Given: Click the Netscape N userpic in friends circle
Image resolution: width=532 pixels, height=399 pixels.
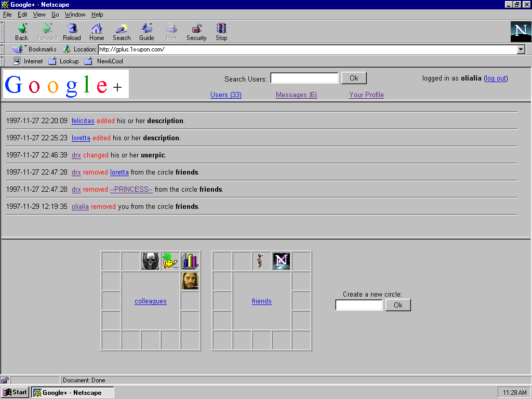Looking at the screenshot, I should pyautogui.click(x=282, y=261).
